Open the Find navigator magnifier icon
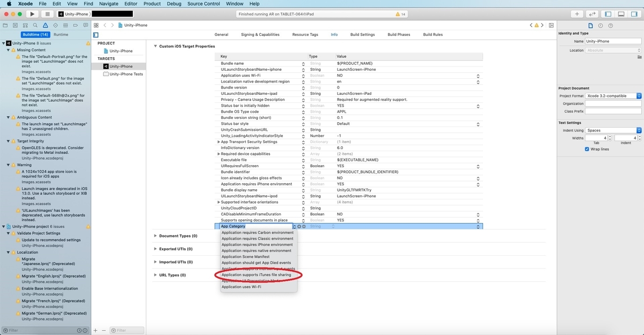 pos(34,25)
